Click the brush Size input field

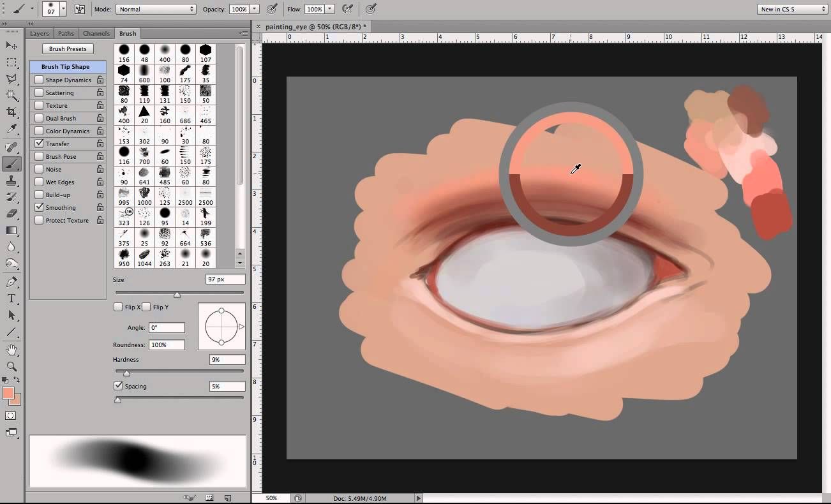pyautogui.click(x=225, y=279)
